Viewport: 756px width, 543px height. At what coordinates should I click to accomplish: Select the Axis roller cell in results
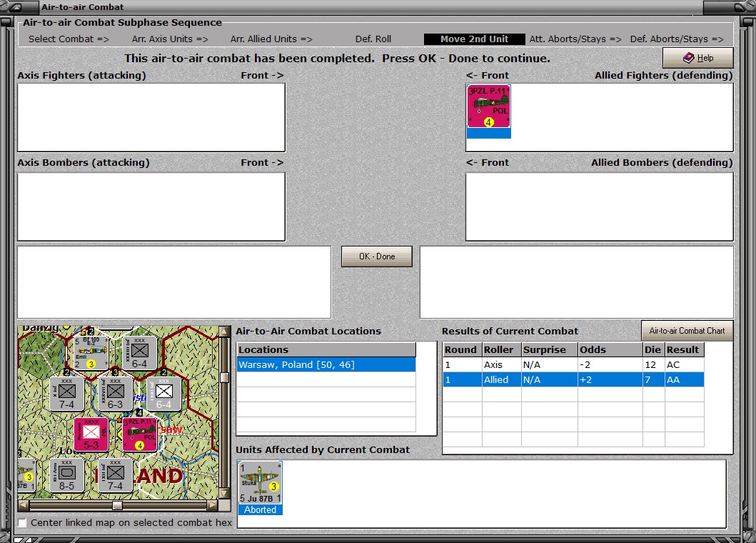501,365
